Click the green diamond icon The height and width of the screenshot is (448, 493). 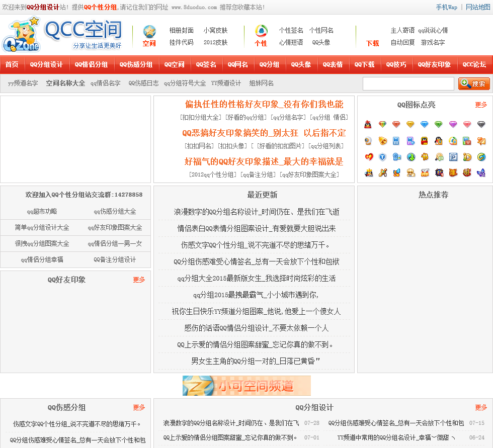coord(439,124)
